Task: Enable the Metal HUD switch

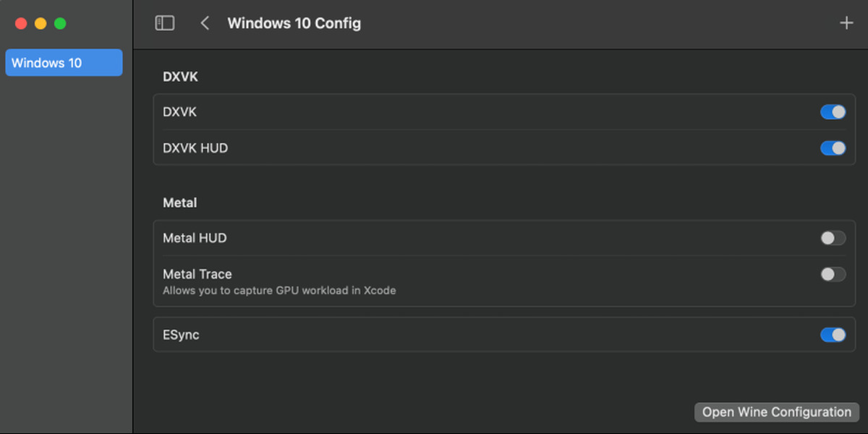Action: pos(833,238)
